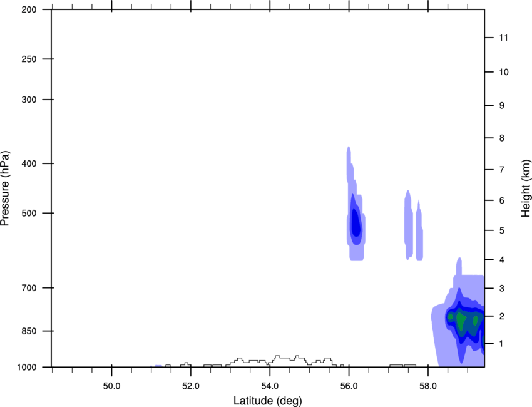The image size is (532, 407).
Task: Click the Latitude (deg) axis title
Action: pos(267,401)
